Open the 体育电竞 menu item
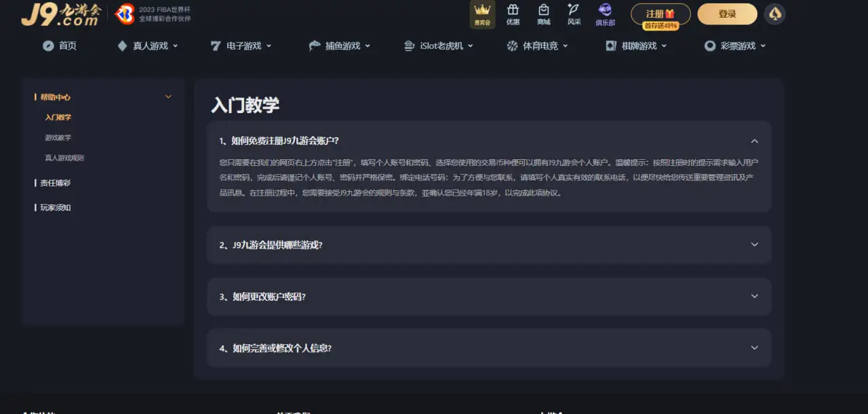The height and width of the screenshot is (414, 868). click(538, 45)
